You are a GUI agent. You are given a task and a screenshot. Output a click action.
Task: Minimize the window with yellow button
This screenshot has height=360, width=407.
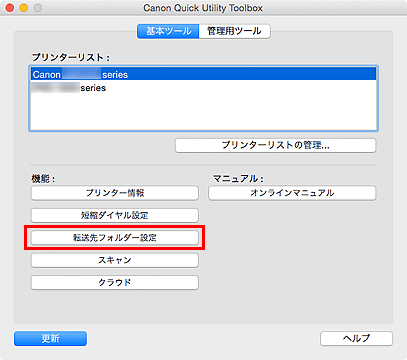click(x=24, y=8)
